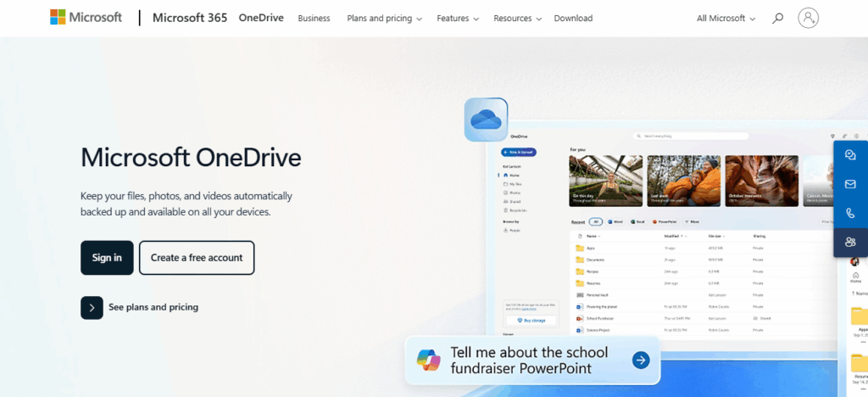Viewport: 868px width, 397px height.
Task: Select the Excel filter pill in the preview
Action: pyautogui.click(x=637, y=221)
